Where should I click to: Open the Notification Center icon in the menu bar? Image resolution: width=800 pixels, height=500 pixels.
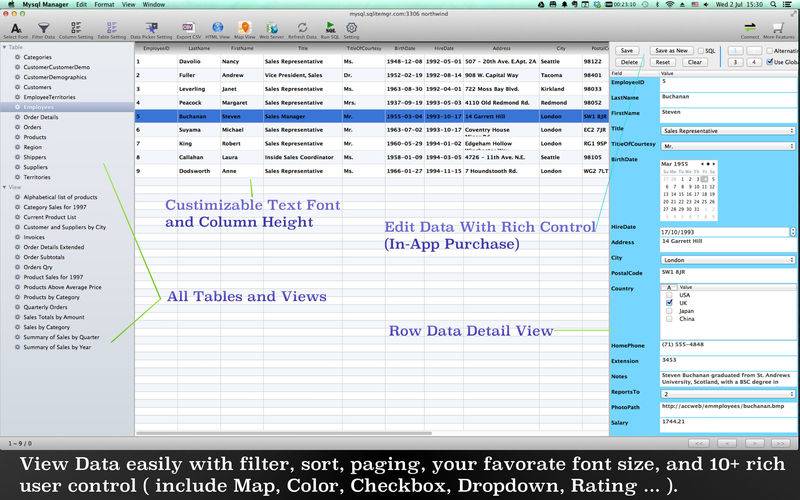pos(789,5)
